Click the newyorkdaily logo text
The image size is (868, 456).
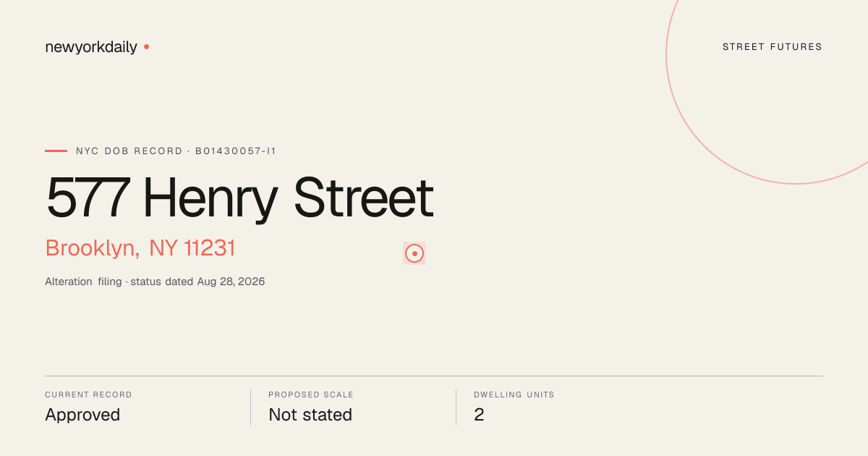[x=91, y=47]
